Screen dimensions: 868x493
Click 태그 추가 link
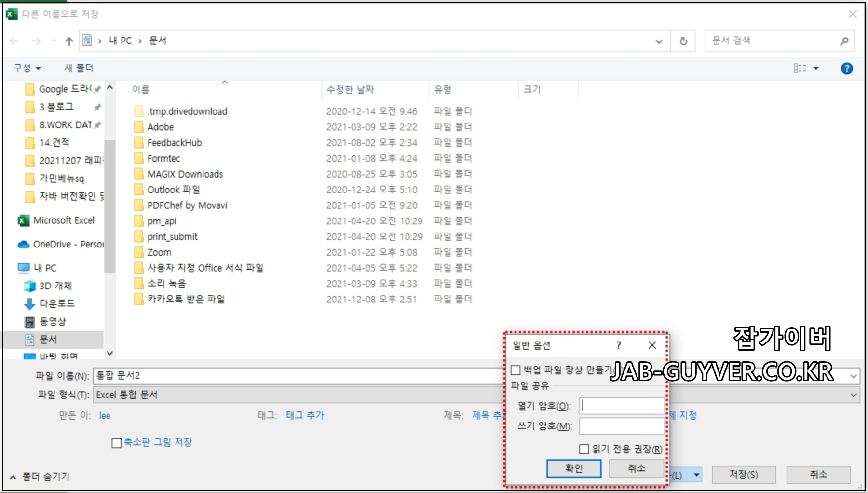[305, 415]
